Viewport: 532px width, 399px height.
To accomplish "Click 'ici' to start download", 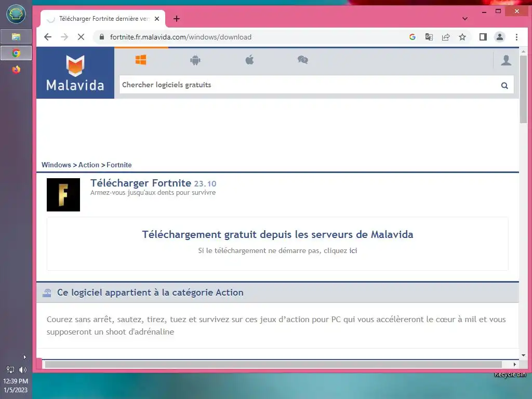I will click(353, 251).
